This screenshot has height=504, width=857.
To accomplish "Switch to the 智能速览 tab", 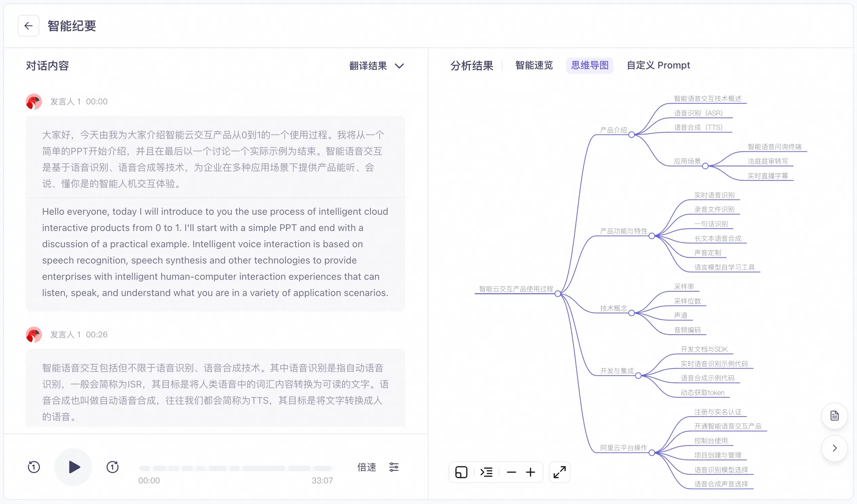I will pyautogui.click(x=534, y=65).
